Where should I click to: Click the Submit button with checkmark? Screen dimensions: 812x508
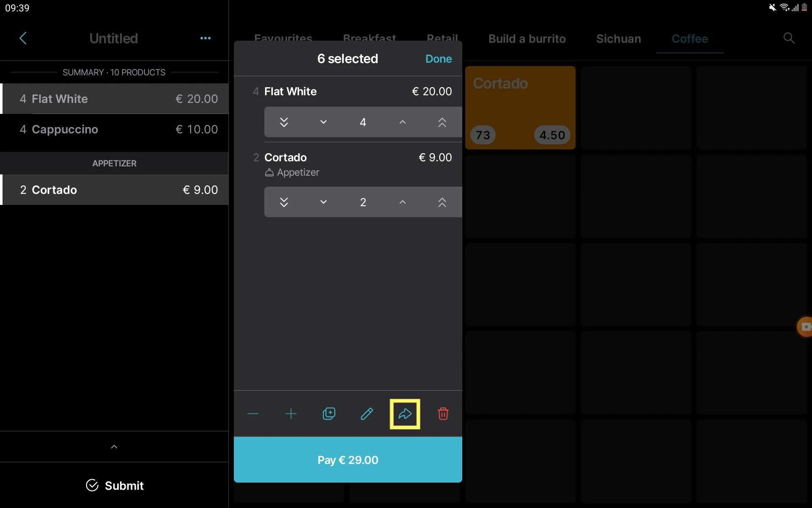click(x=114, y=485)
